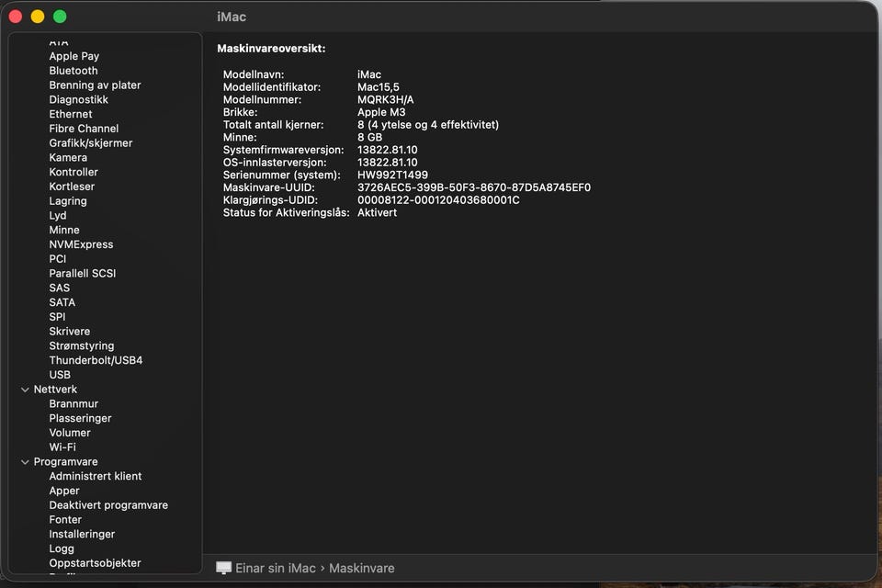Click the Klargjørings-UDID value

438,199
